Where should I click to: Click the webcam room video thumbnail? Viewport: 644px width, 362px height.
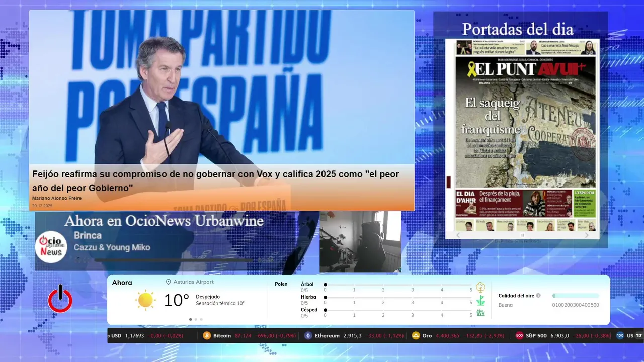click(360, 241)
